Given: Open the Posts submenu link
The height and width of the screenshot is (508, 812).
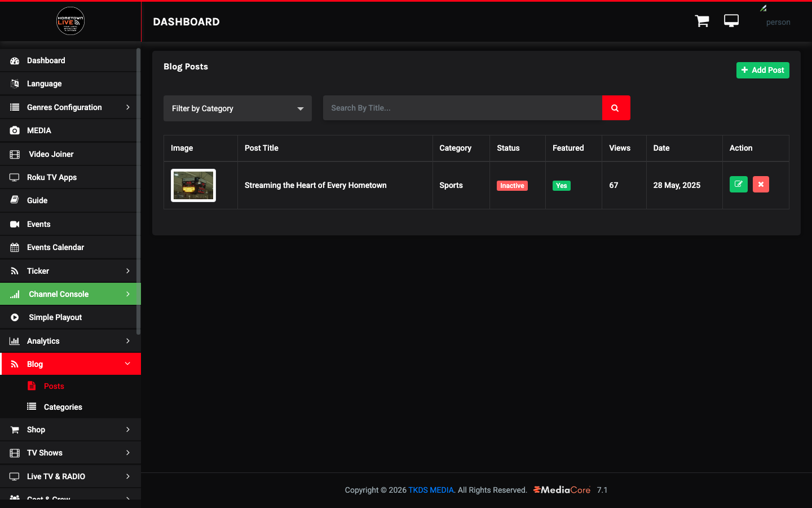Looking at the screenshot, I should 54,386.
